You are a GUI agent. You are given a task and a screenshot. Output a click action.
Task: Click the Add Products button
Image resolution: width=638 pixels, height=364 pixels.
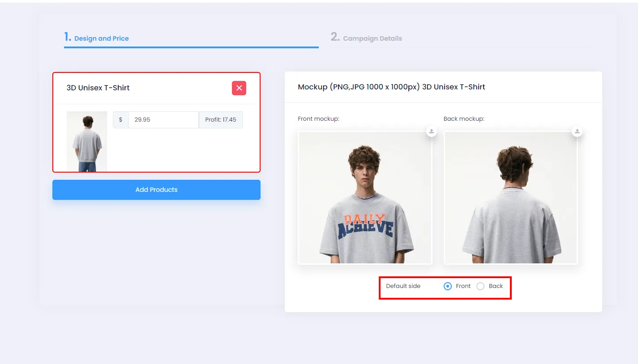point(156,190)
